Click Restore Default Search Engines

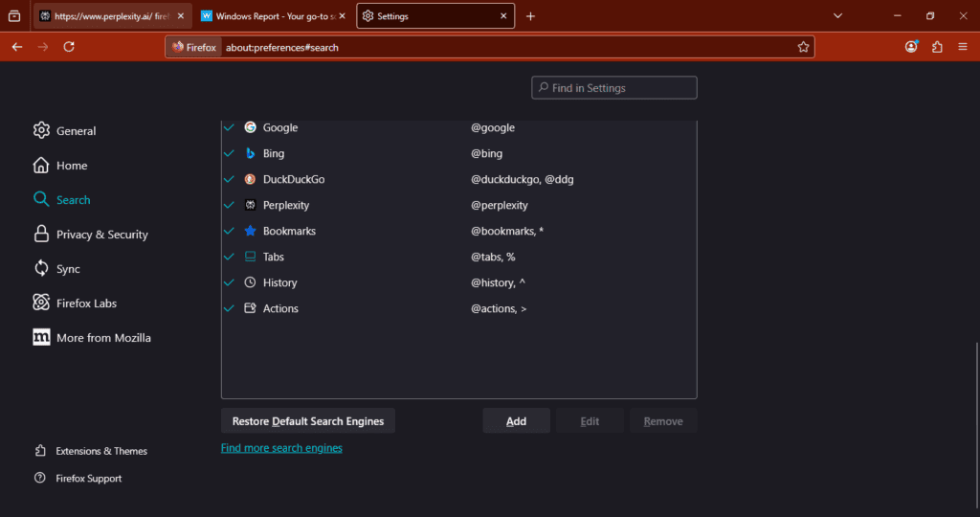pyautogui.click(x=308, y=420)
